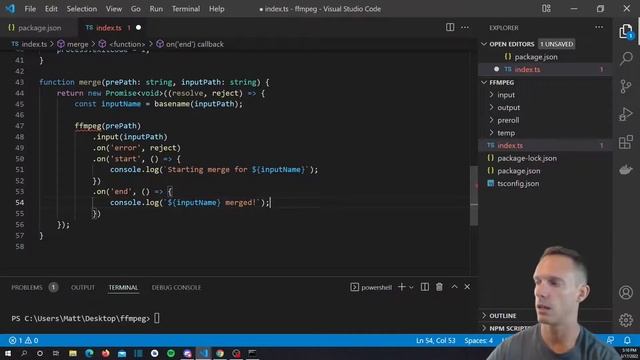The image size is (640, 360).
Task: Select index.ts in Open Editors list
Action: (x=545, y=69)
